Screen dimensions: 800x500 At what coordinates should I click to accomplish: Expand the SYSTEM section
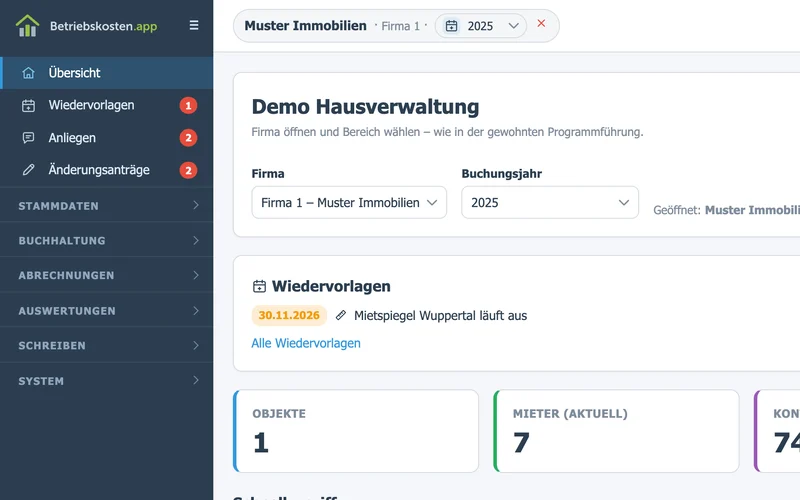[x=107, y=381]
